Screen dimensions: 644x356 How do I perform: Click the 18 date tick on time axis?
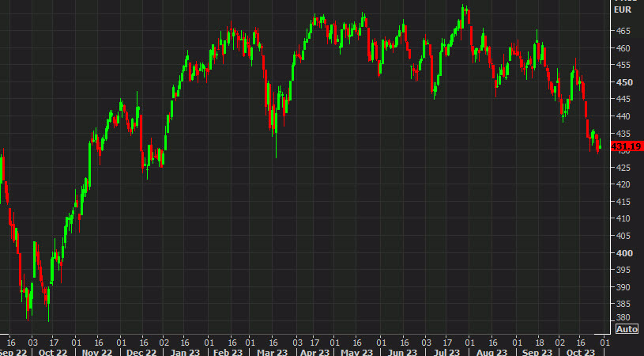click(539, 343)
